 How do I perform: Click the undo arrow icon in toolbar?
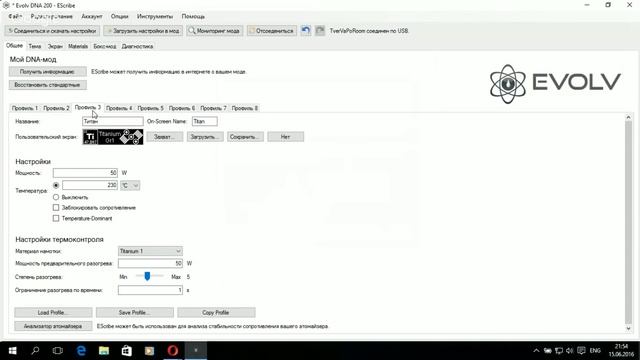click(x=306, y=31)
